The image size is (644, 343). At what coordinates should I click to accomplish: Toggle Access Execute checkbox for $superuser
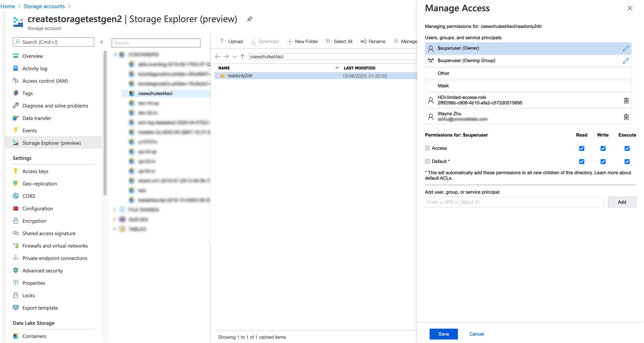627,148
